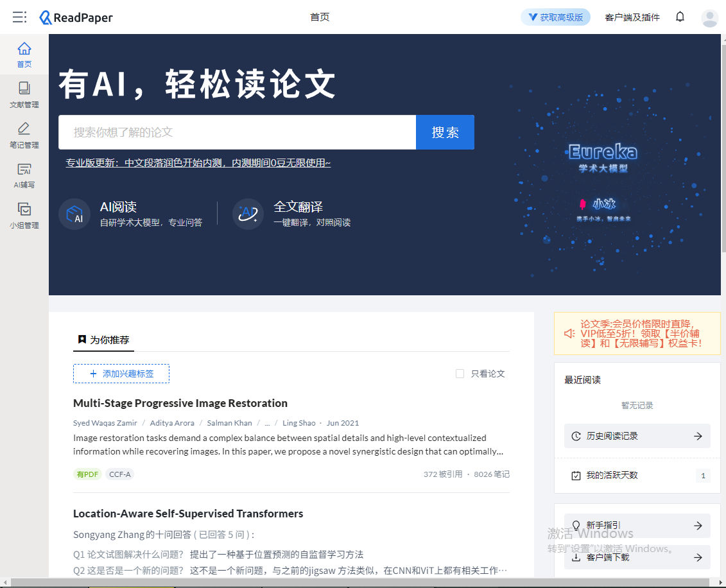Click the 有PDF tag

pyautogui.click(x=87, y=474)
